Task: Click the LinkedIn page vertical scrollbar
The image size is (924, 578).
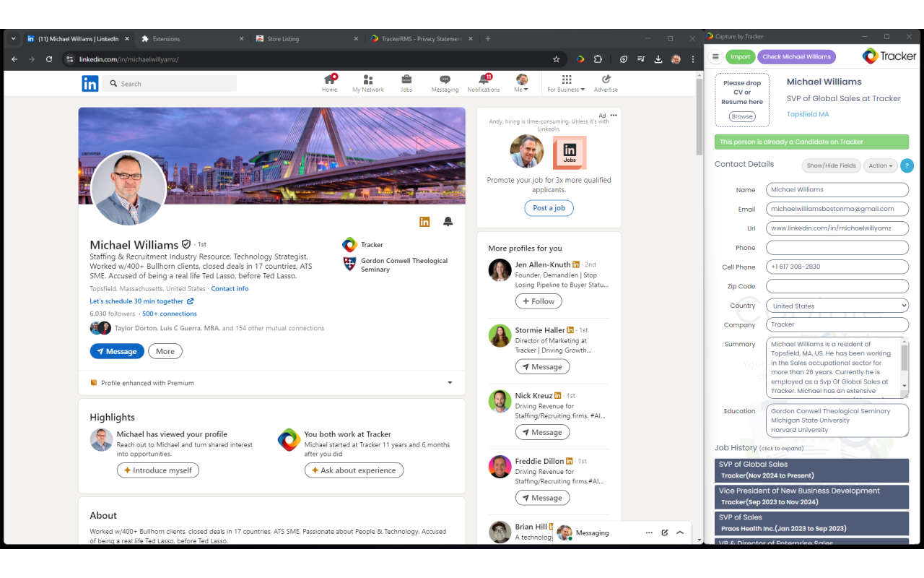Action: [x=699, y=116]
